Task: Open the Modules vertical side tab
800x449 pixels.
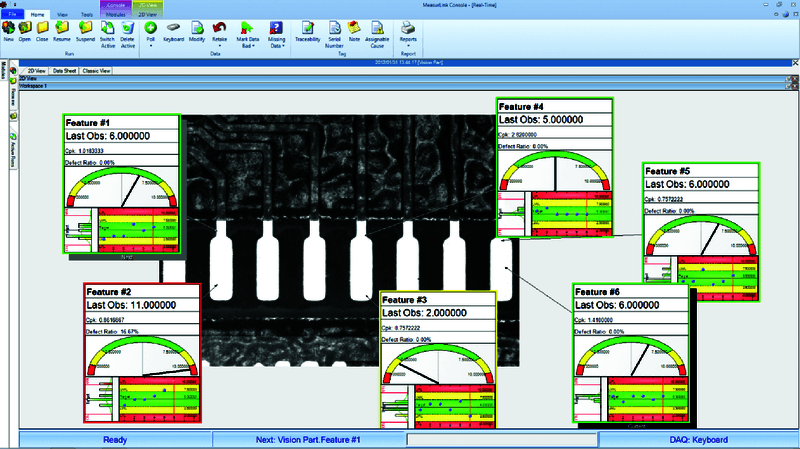Action: click(x=4, y=70)
